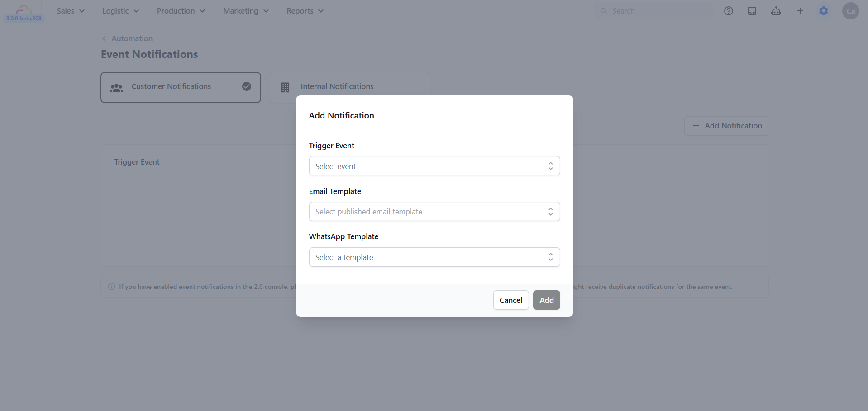Image resolution: width=868 pixels, height=411 pixels.
Task: Click the plus quick-create icon in header
Action: click(x=800, y=11)
